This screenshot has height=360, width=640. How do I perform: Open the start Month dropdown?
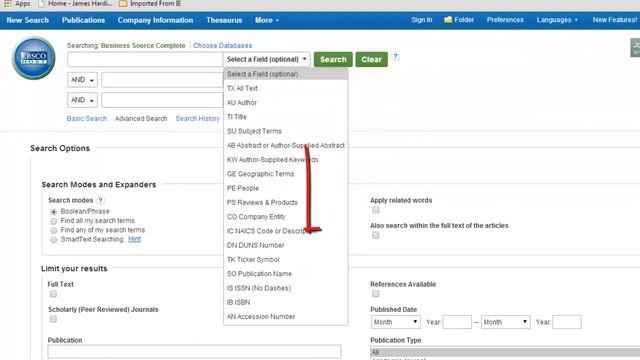click(396, 322)
